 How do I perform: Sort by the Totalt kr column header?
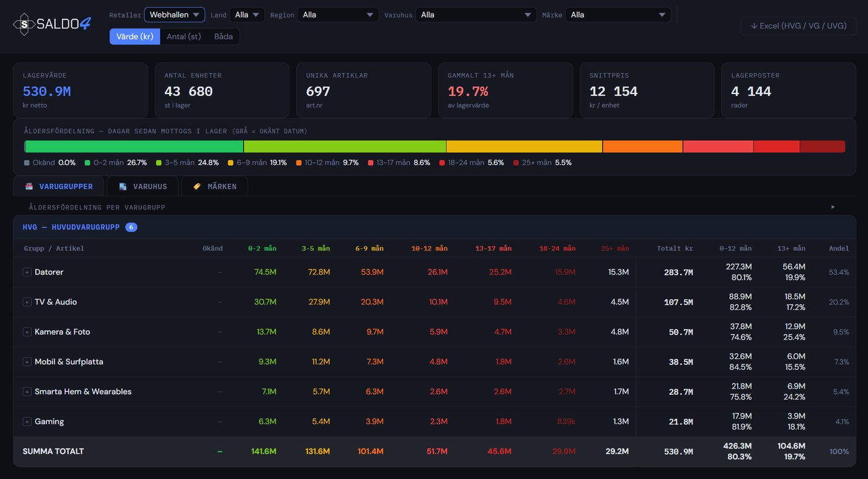point(675,248)
